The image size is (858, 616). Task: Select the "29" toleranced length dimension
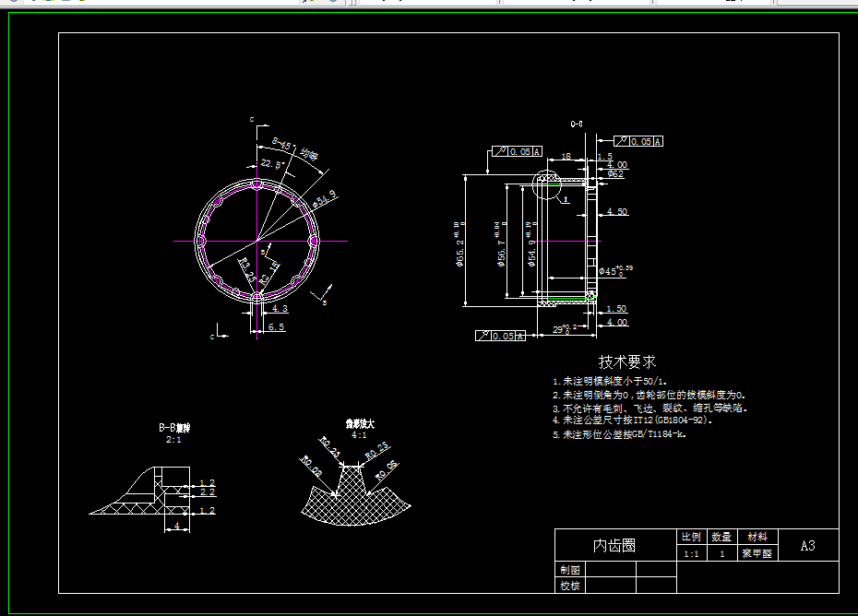coord(565,329)
